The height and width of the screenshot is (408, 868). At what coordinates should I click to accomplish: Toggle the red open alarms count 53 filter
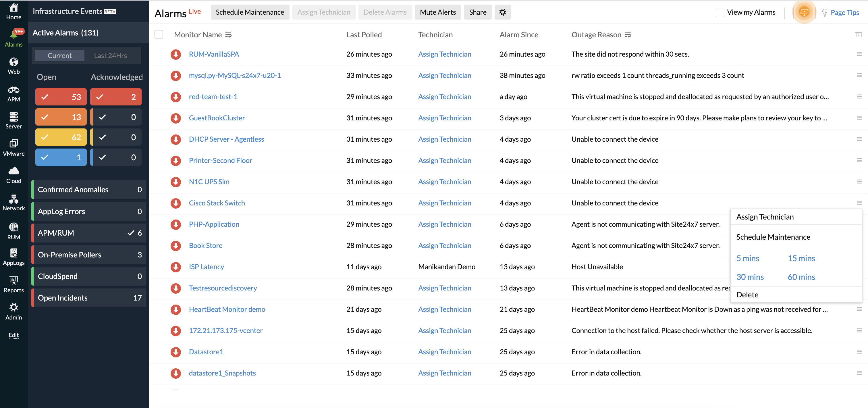[x=61, y=97]
